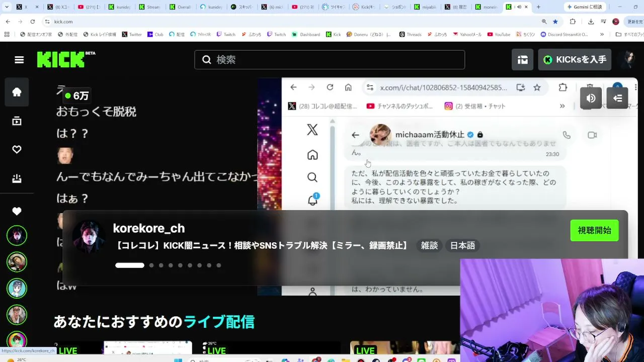Viewport: 644px width, 362px height.
Task: Open the Kickレイド候補 bookmark
Action: click(x=99, y=35)
